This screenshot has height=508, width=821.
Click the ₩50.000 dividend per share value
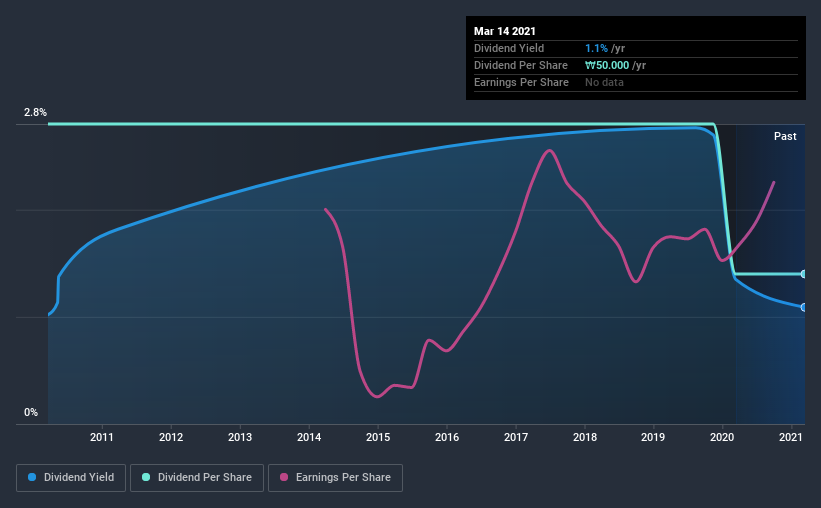point(607,65)
